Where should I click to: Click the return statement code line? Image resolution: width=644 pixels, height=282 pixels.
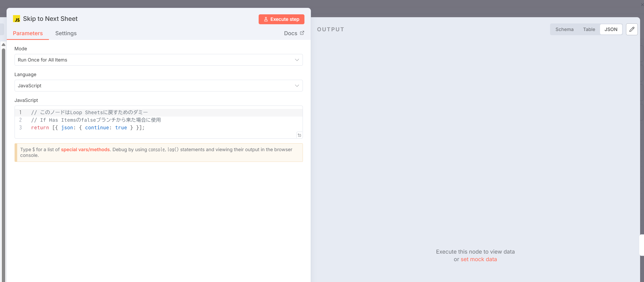(88, 128)
